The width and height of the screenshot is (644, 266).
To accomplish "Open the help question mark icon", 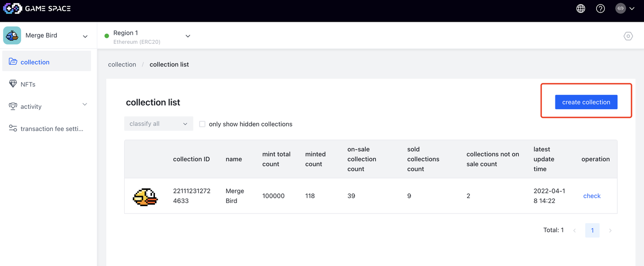I will point(600,9).
